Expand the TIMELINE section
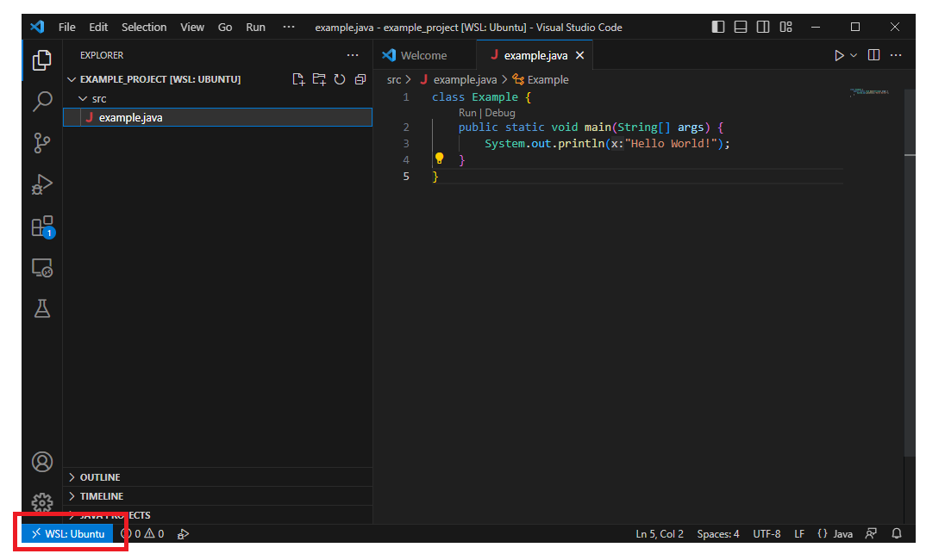This screenshot has height=560, width=945. tap(103, 495)
